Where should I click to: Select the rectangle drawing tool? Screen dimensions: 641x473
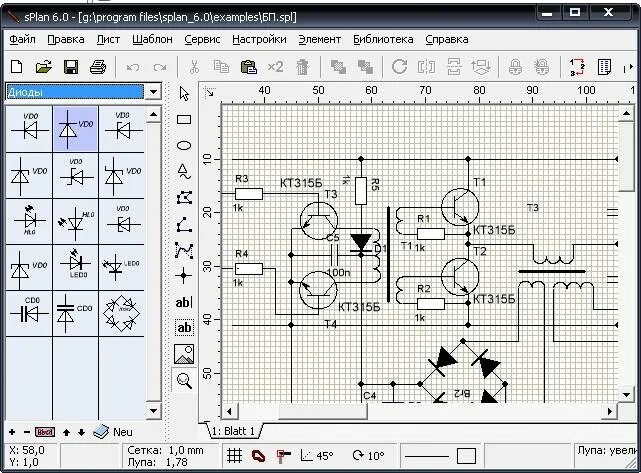click(x=184, y=119)
